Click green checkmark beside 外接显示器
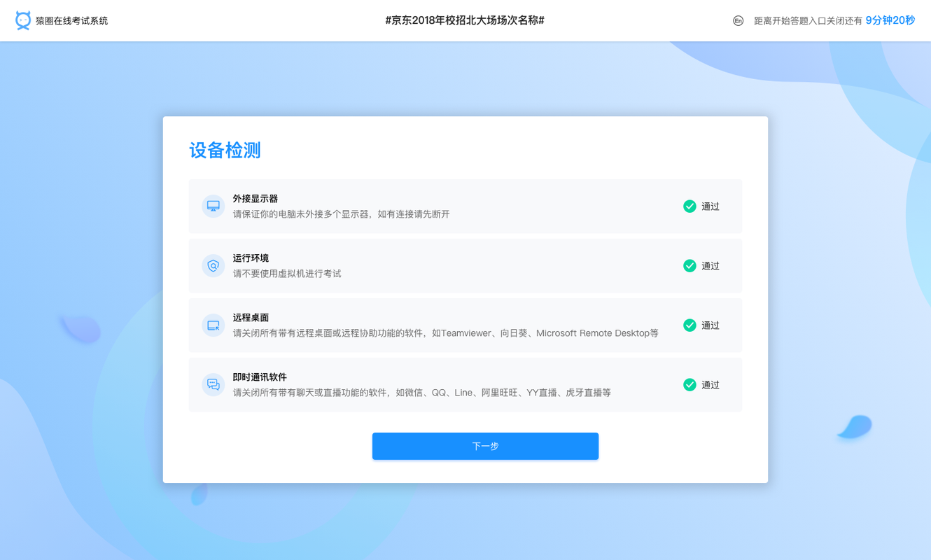The width and height of the screenshot is (931, 560). (x=687, y=206)
